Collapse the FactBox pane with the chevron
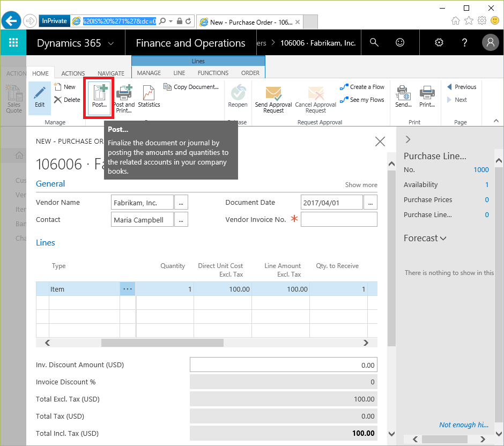 (408, 139)
